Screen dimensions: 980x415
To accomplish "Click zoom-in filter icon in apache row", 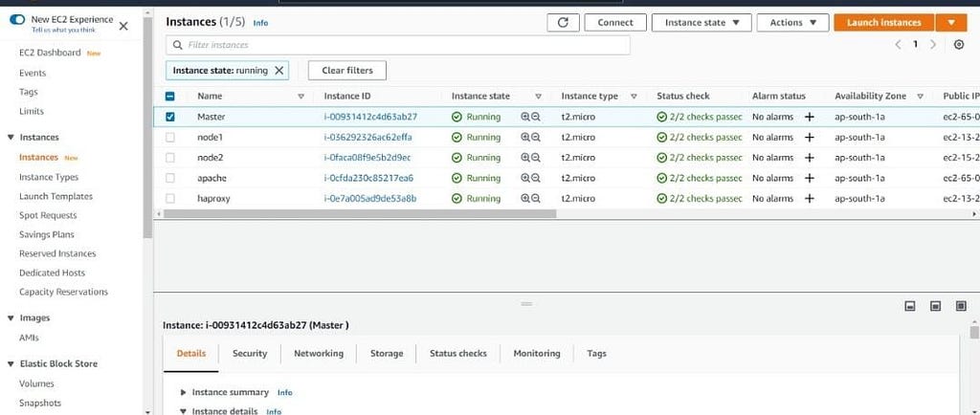I will (525, 178).
